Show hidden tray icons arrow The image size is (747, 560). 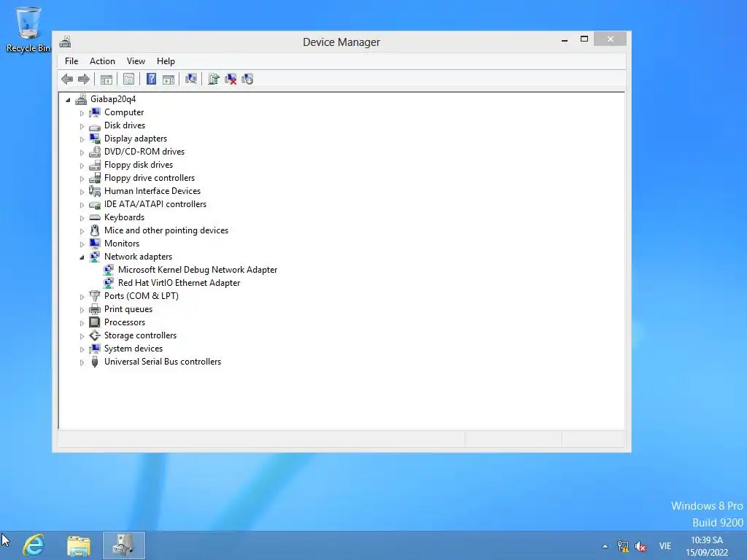pyautogui.click(x=605, y=546)
